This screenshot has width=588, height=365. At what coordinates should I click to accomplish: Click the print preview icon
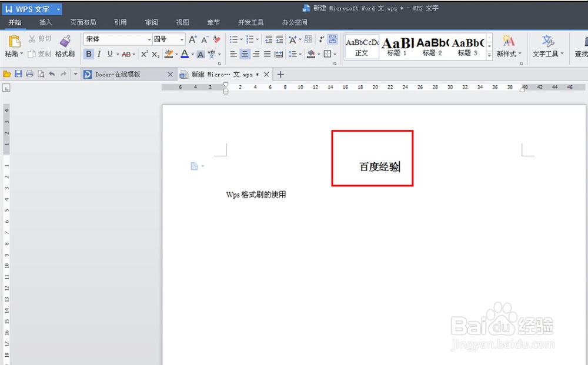pyautogui.click(x=41, y=74)
